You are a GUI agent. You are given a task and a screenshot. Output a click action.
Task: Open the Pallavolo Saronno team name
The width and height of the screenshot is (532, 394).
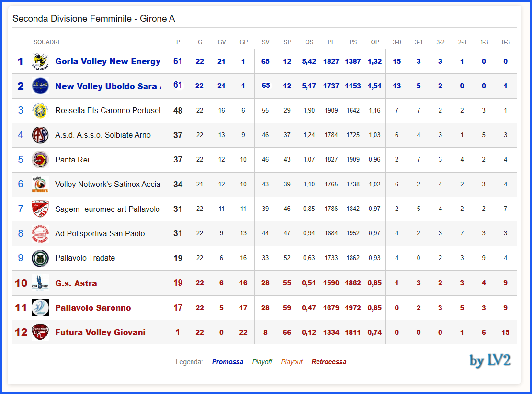click(93, 308)
